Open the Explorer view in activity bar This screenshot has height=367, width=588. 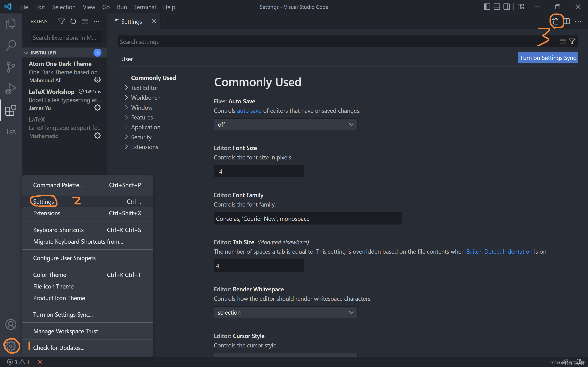pos(11,24)
